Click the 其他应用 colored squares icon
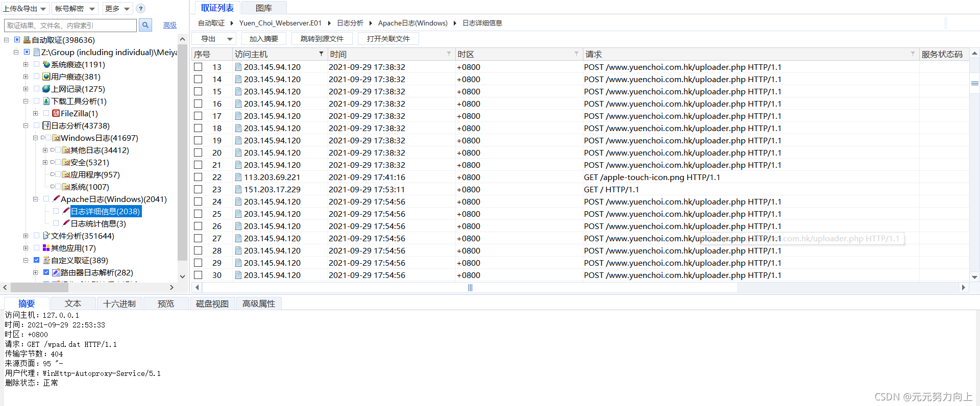This screenshot has width=980, height=406. 46,248
